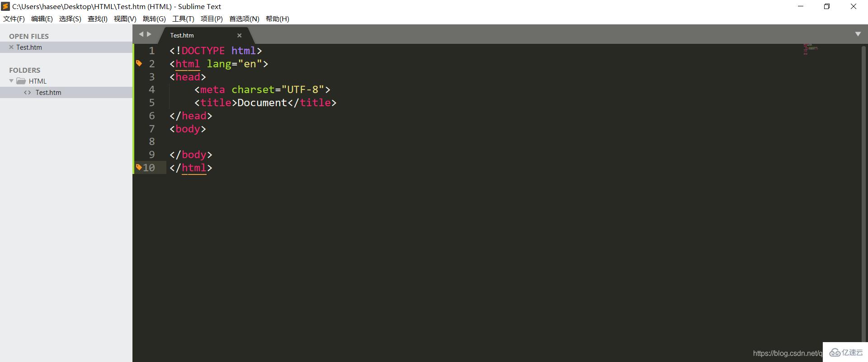
Task: Go to previous tab with left arrow
Action: [x=141, y=34]
